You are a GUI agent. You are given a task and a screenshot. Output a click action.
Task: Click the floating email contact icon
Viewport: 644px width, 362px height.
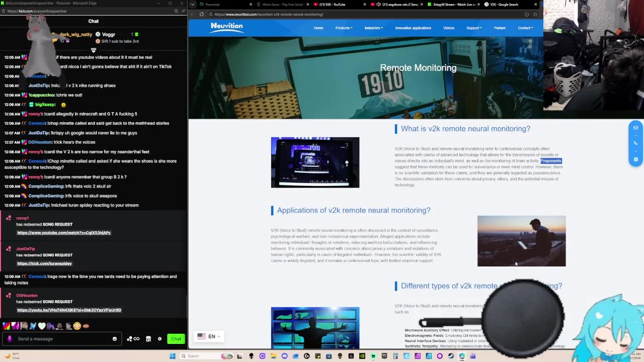coord(635,128)
